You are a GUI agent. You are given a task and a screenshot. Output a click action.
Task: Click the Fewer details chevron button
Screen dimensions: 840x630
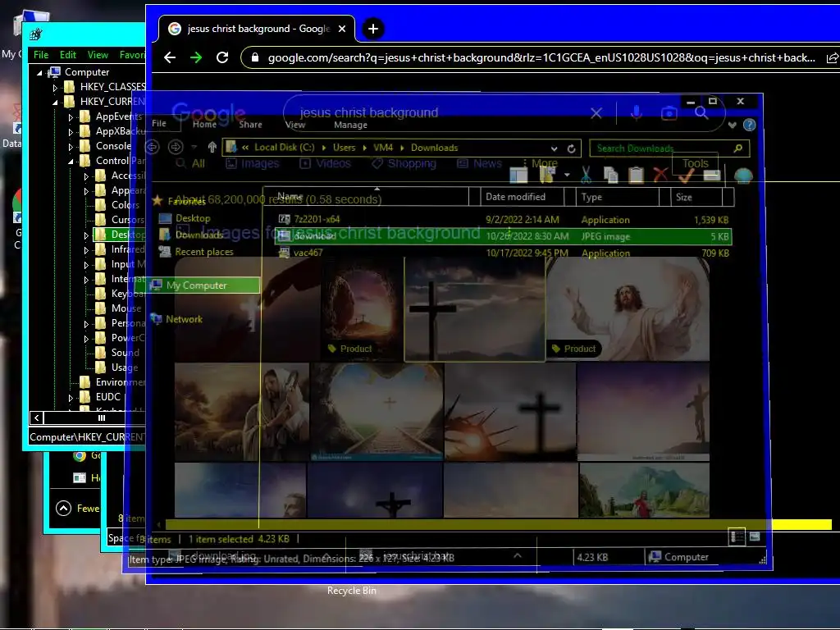[64, 508]
